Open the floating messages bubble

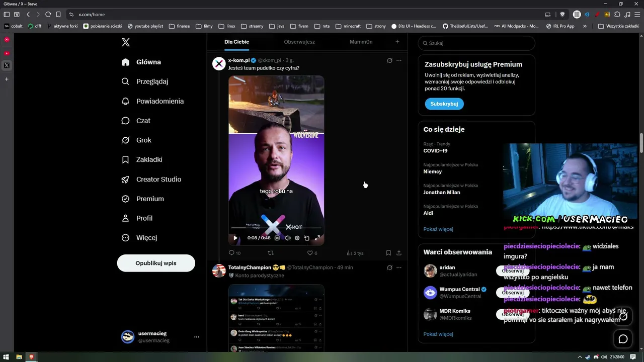(x=623, y=339)
